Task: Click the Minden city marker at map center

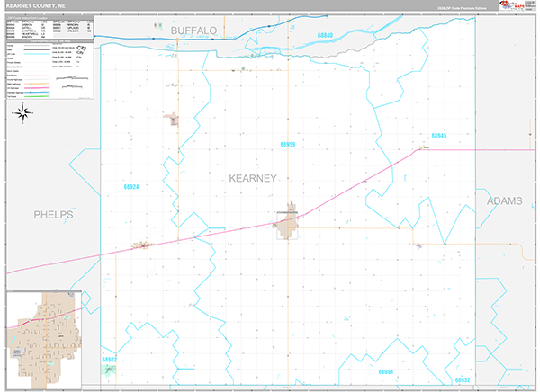Action: click(290, 223)
